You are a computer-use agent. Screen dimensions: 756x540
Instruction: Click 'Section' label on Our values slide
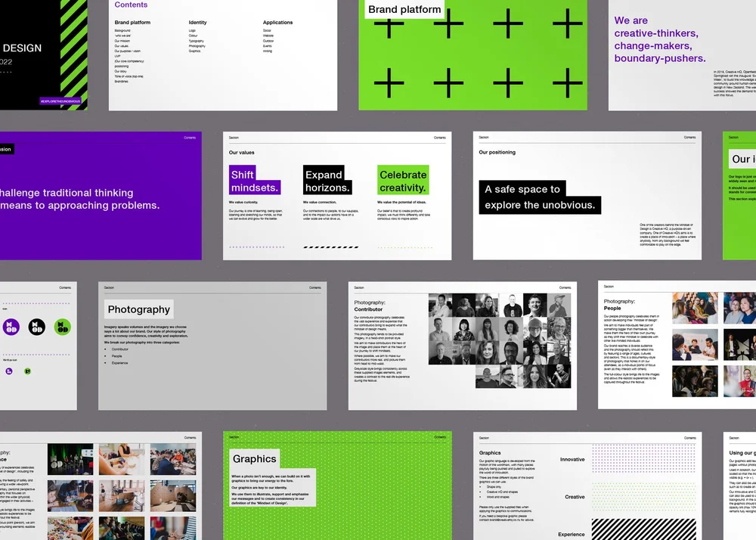point(234,138)
